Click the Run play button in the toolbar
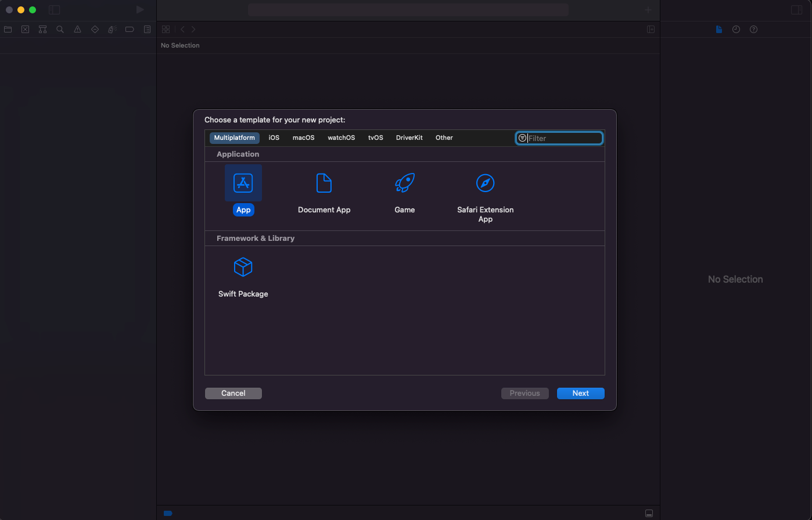 pyautogui.click(x=140, y=10)
